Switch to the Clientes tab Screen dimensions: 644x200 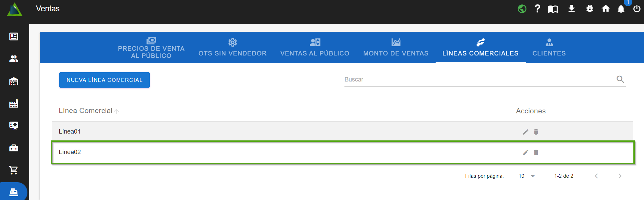pos(549,47)
